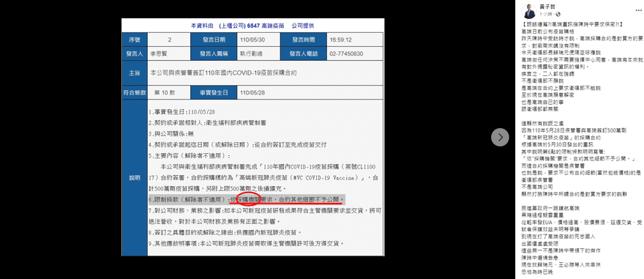Click the 序號 header cell

(135, 40)
